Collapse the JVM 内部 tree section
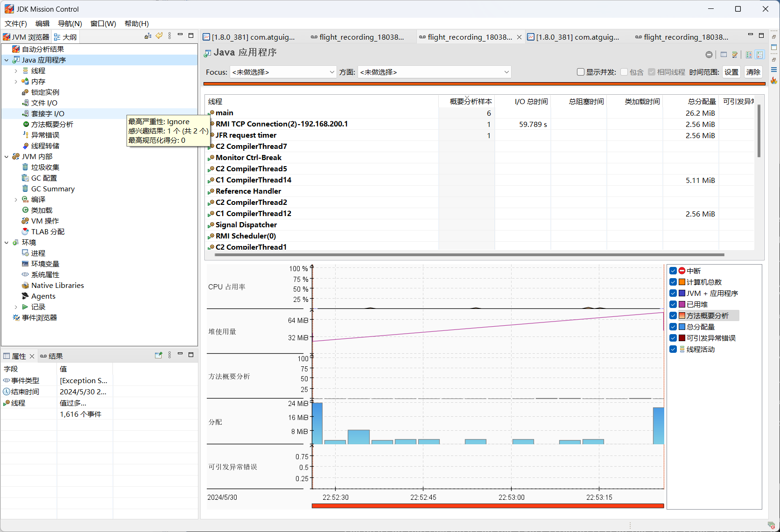This screenshot has height=532, width=780. [x=7, y=157]
